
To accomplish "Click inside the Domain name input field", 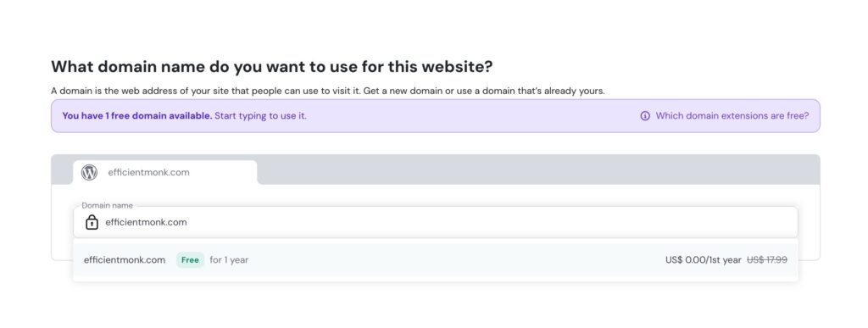I will (435, 222).
